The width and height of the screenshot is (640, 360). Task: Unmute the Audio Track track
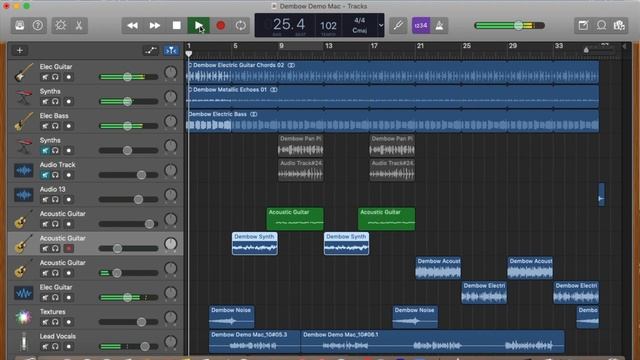(x=45, y=175)
